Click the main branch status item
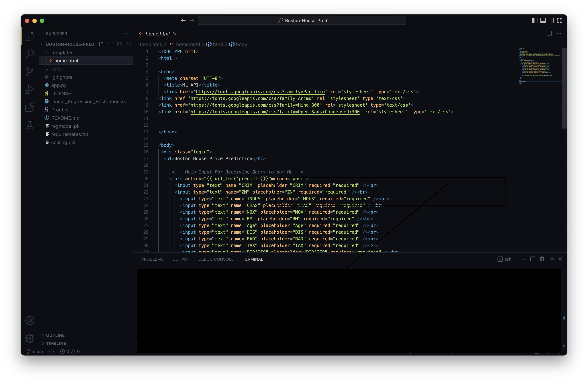Image resolution: width=588 pixels, height=383 pixels. (35, 351)
